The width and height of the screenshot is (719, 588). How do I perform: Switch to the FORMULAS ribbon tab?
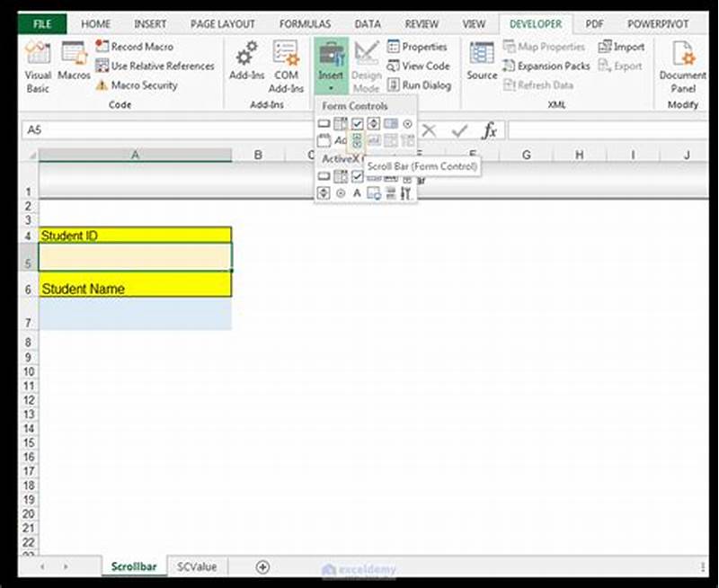[305, 24]
